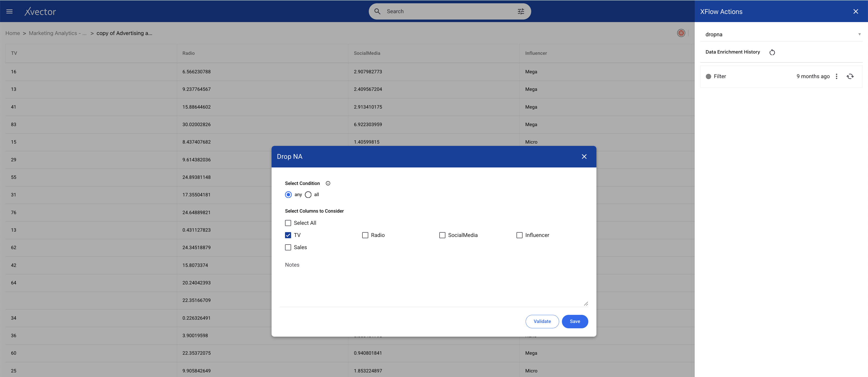Open Filter step three-dot menu
868x377 pixels.
[x=836, y=76]
